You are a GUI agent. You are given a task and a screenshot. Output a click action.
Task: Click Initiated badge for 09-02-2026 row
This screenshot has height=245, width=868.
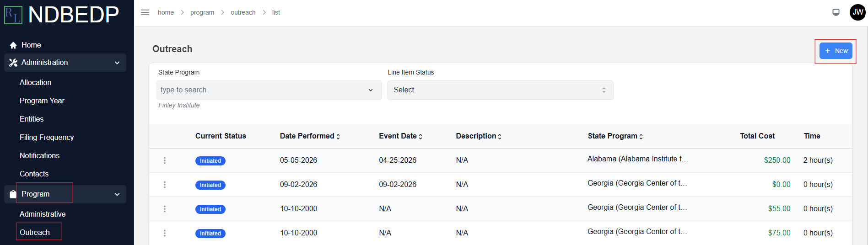coord(210,185)
